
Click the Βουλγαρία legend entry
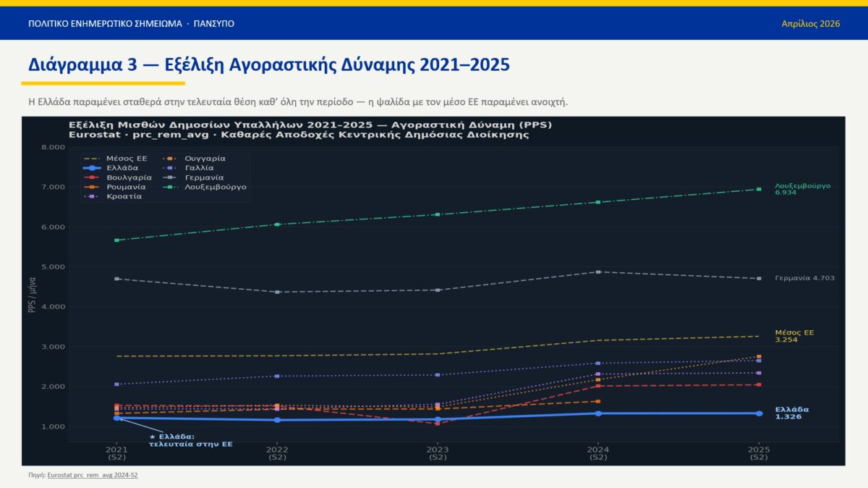point(128,177)
